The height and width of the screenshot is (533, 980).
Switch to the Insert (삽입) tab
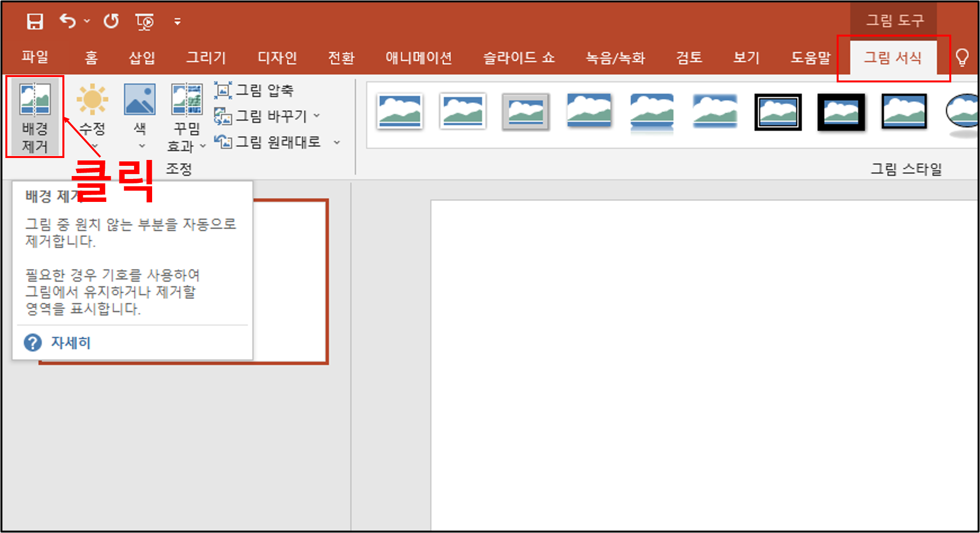click(142, 58)
